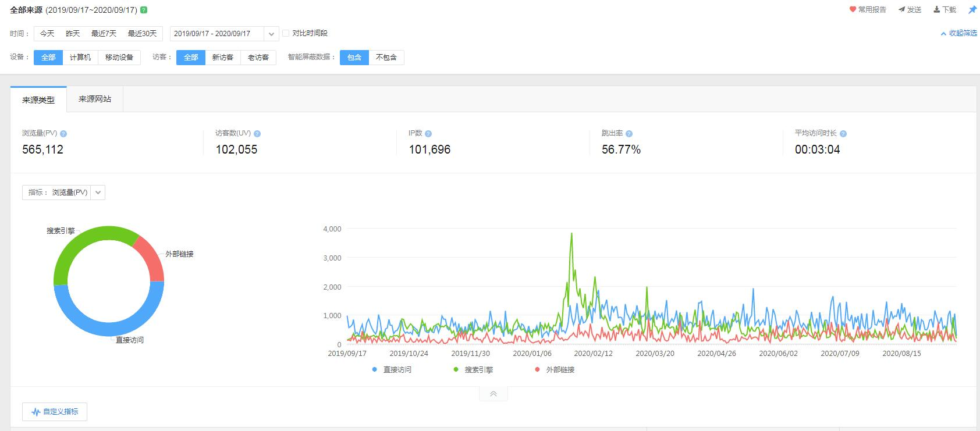Click the 收起筛选 link
This screenshot has height=431, width=980.
click(959, 33)
